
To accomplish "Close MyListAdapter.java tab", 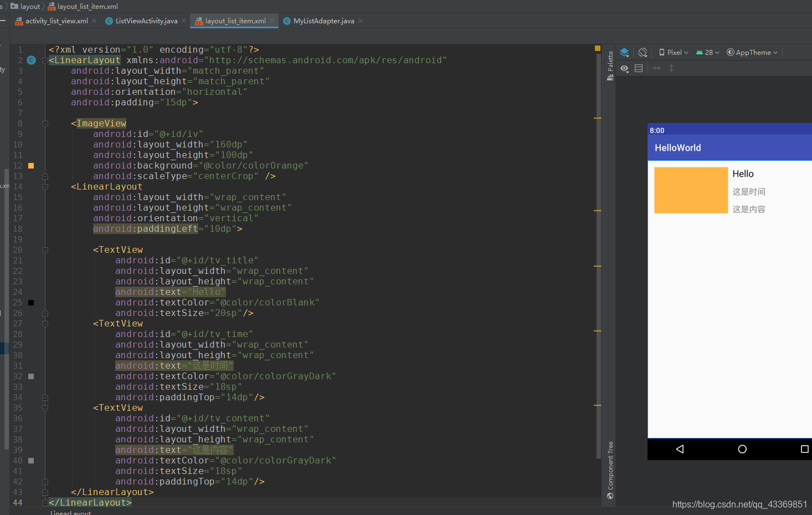I will point(361,21).
